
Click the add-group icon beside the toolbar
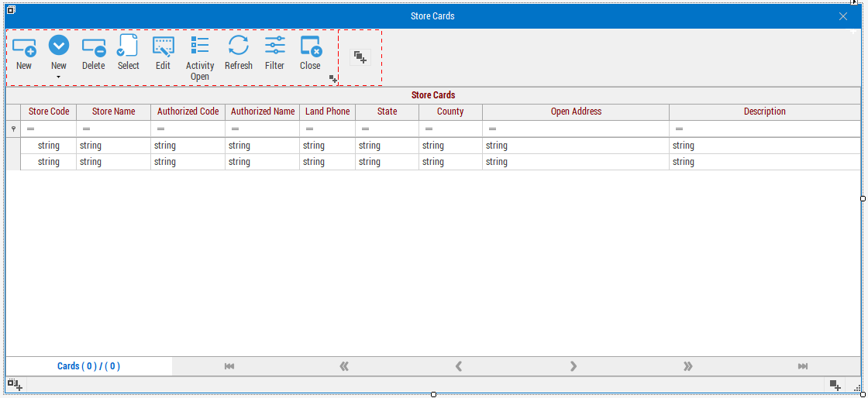point(360,57)
